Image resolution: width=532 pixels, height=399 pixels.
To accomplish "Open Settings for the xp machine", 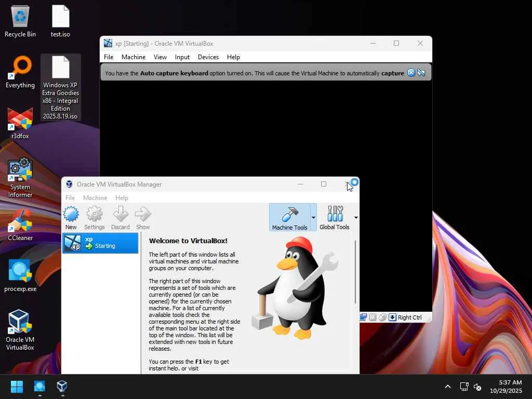I will [x=95, y=218].
